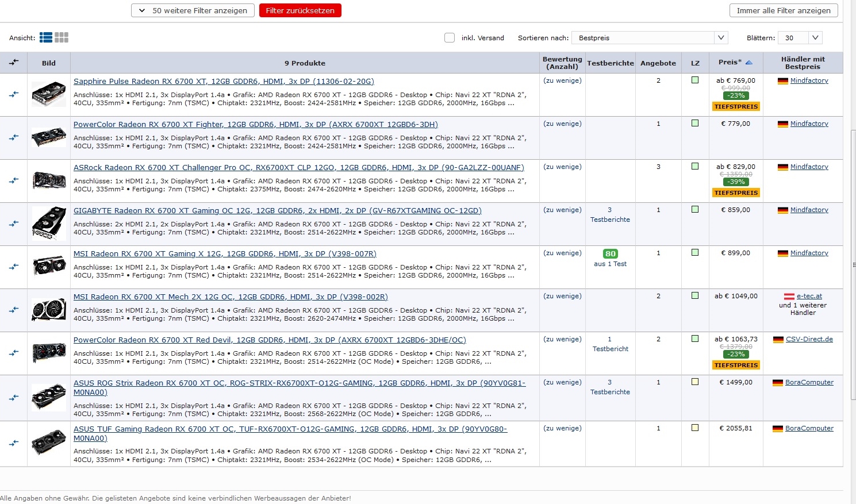This screenshot has height=504, width=856.
Task: Click German flag beside CSV-Direct.de
Action: (778, 340)
